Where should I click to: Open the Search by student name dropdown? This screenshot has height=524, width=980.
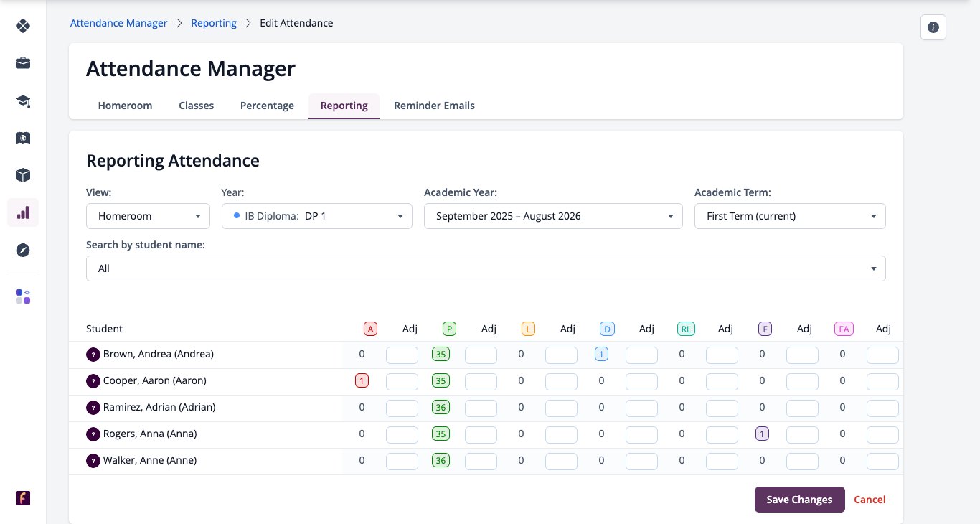tap(486, 268)
